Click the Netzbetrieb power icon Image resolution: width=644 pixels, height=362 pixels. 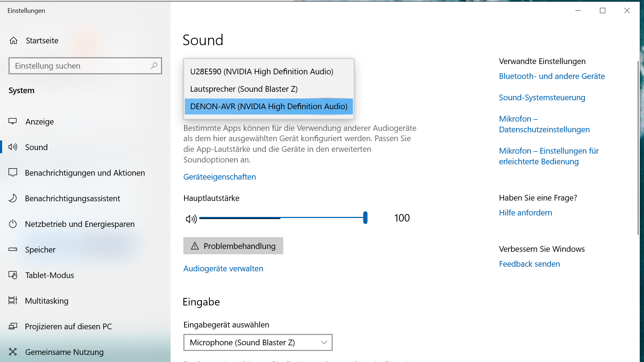coord(13,224)
